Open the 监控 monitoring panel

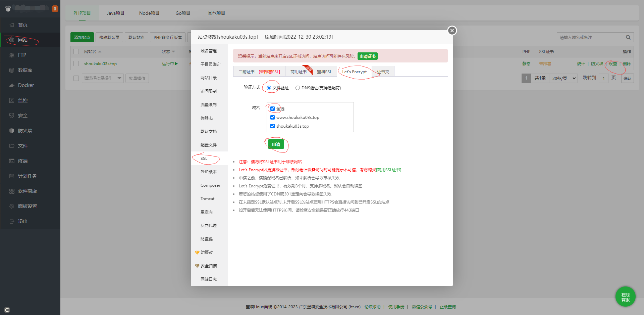point(23,100)
